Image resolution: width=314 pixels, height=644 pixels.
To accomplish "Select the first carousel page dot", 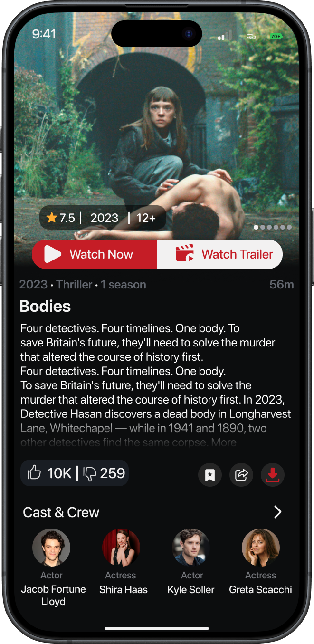I will (x=256, y=227).
